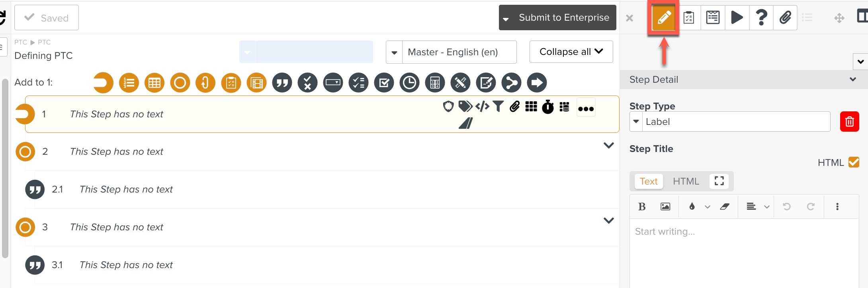The image size is (868, 288).
Task: Select the Text editor tab
Action: click(649, 181)
